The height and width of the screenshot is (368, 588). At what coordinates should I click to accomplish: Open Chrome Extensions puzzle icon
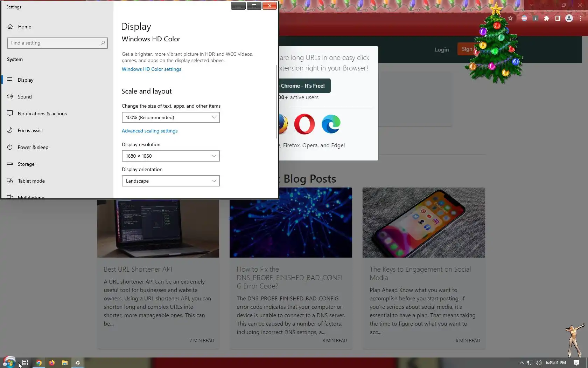(546, 18)
